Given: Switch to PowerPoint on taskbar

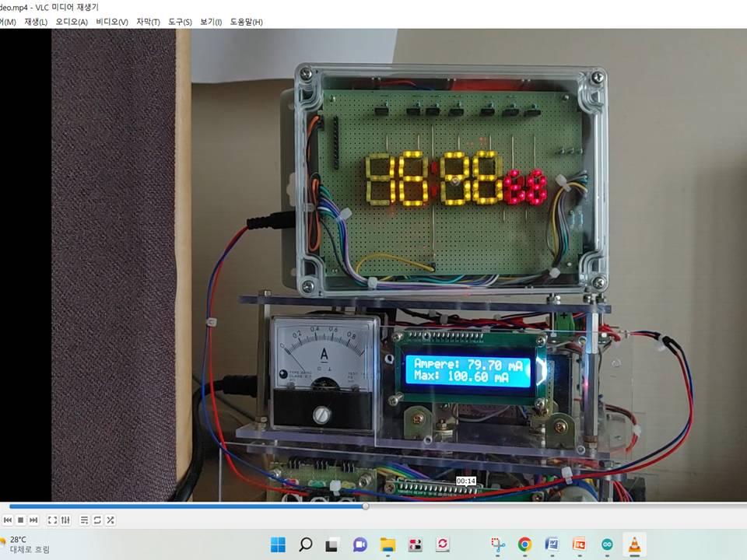Looking at the screenshot, I should 579,544.
